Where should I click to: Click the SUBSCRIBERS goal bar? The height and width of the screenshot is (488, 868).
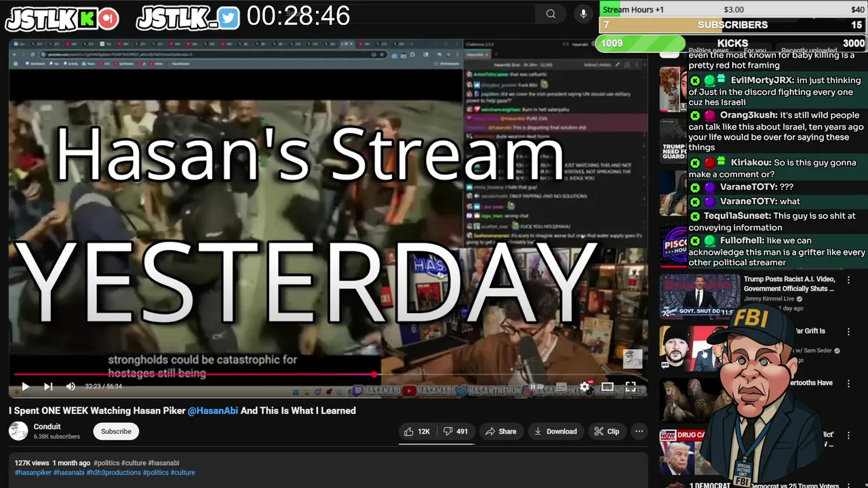pos(732,25)
